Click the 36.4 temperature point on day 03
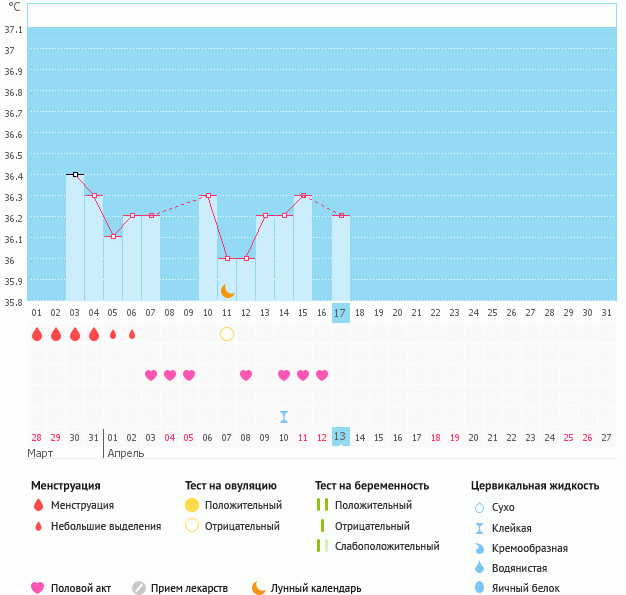The width and height of the screenshot is (626, 595). [75, 174]
